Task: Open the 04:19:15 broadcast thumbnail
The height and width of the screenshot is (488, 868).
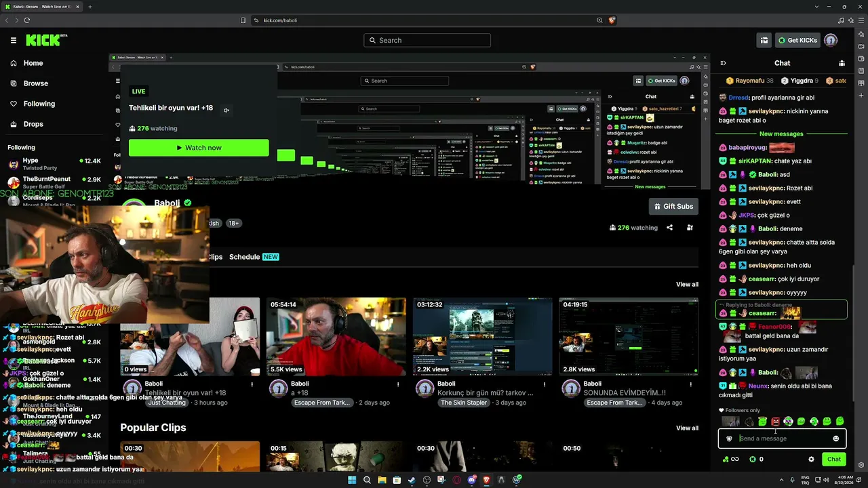Action: 629,336
